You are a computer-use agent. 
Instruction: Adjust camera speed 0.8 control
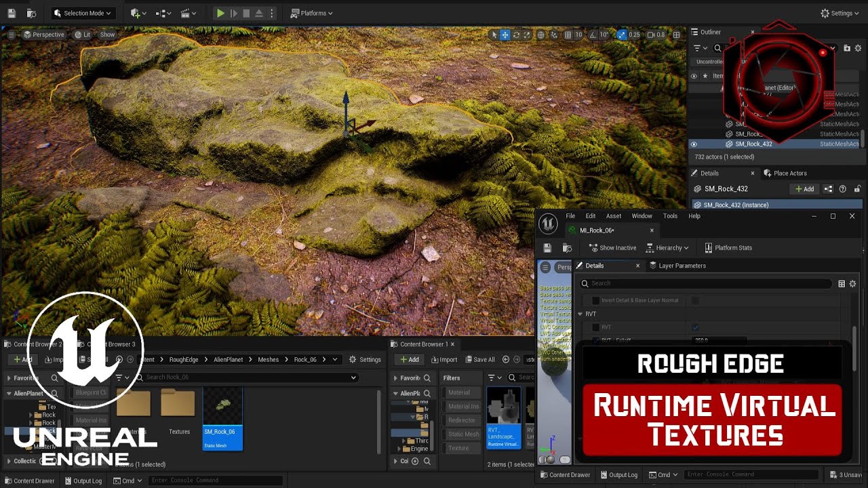(x=656, y=35)
